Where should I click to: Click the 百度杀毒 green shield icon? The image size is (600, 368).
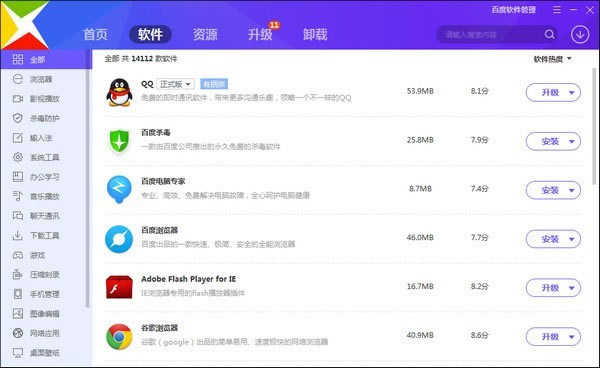119,141
